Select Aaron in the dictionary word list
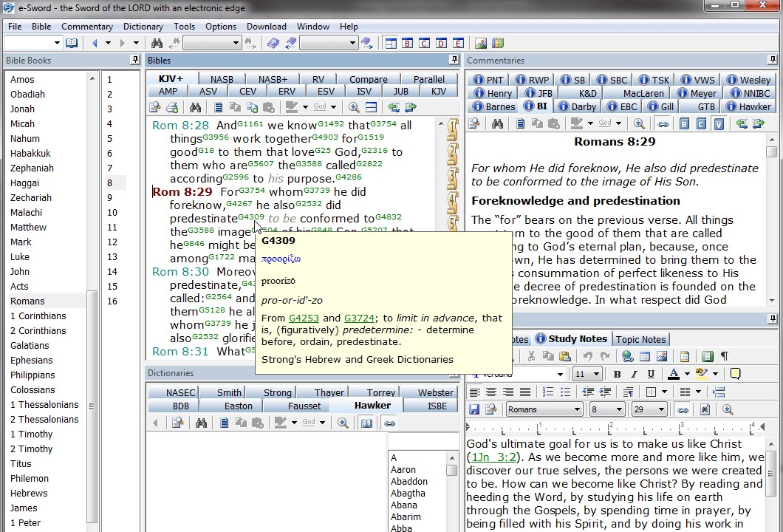783x532 pixels. (x=403, y=469)
